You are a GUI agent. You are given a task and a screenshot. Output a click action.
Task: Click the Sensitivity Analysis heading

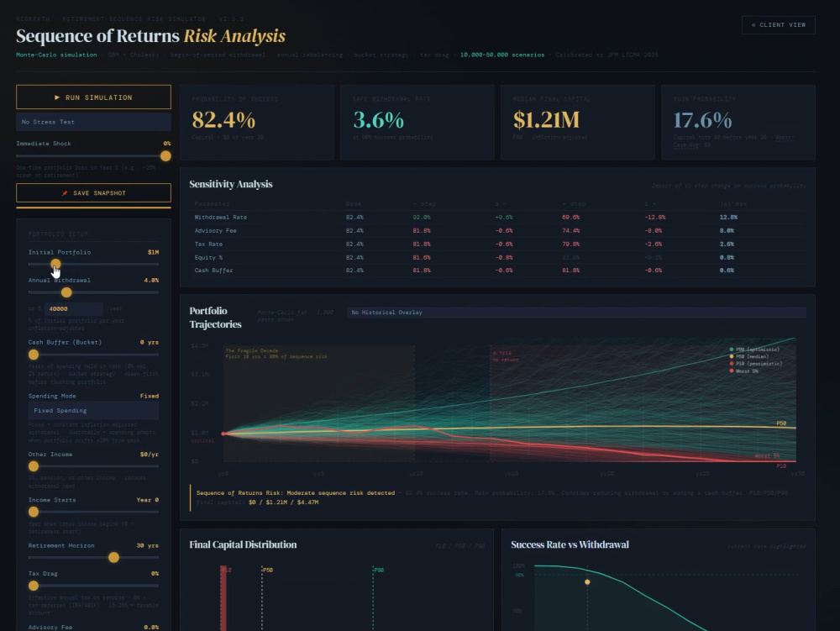point(231,184)
